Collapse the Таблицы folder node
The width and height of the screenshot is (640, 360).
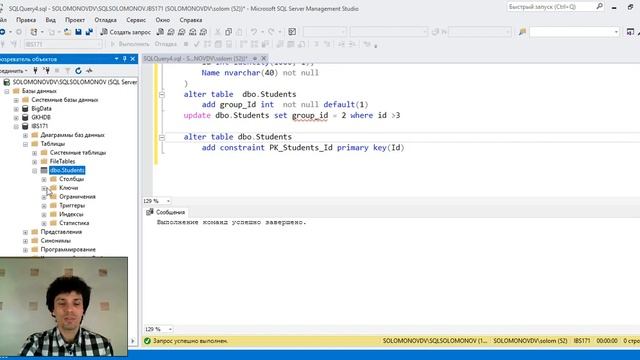point(25,144)
